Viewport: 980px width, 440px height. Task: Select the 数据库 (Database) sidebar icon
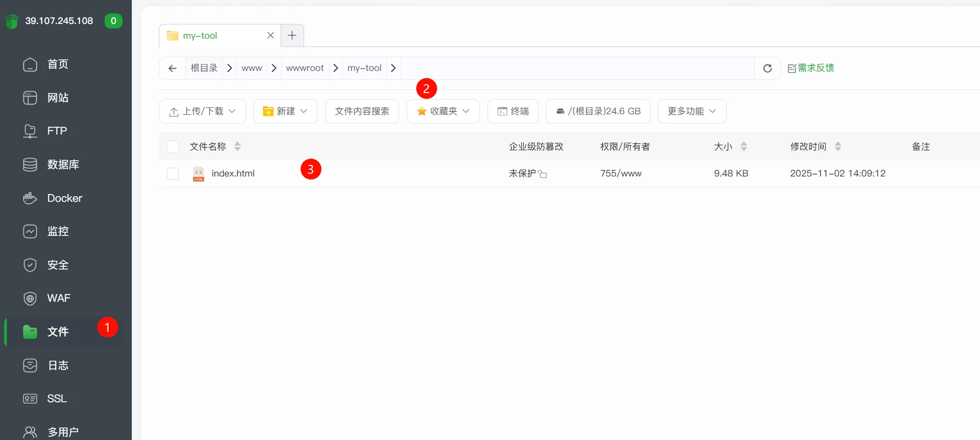63,164
